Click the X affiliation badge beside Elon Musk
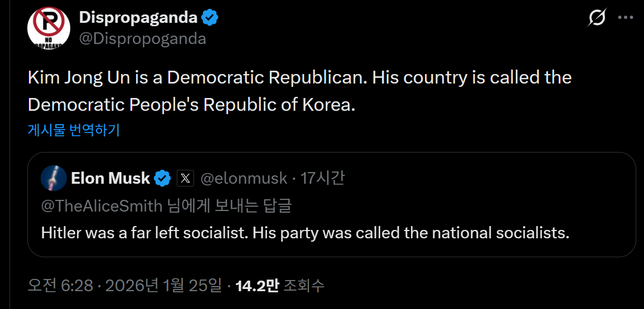Screen dimensions: 644x309 click(185, 179)
